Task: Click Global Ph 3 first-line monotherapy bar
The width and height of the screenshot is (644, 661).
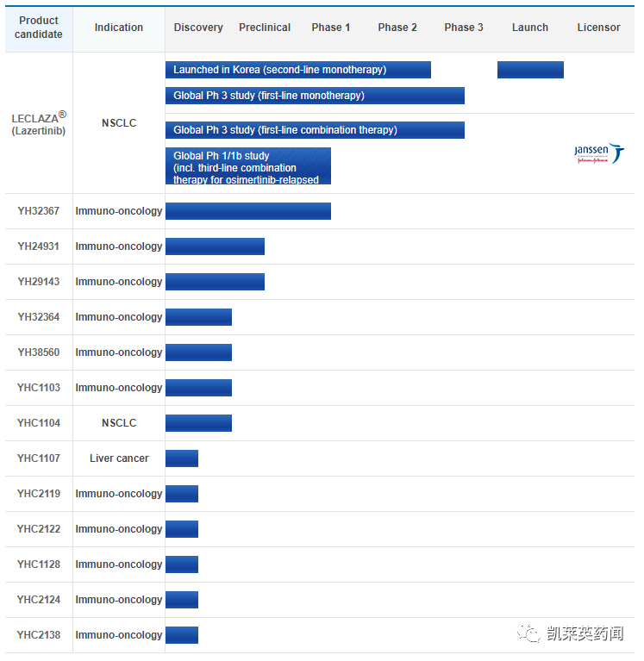Action: [x=315, y=96]
